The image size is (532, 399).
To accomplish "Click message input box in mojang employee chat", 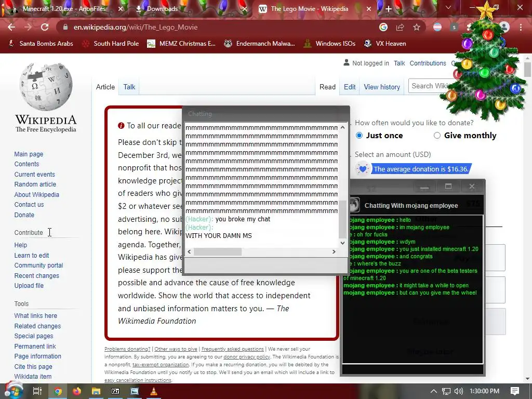I will 413,369.
